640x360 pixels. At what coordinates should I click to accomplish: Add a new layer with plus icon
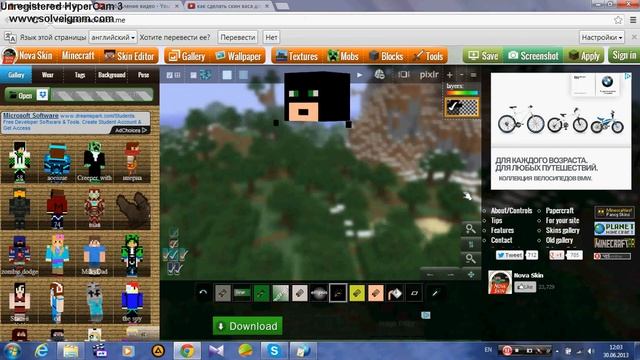449,75
